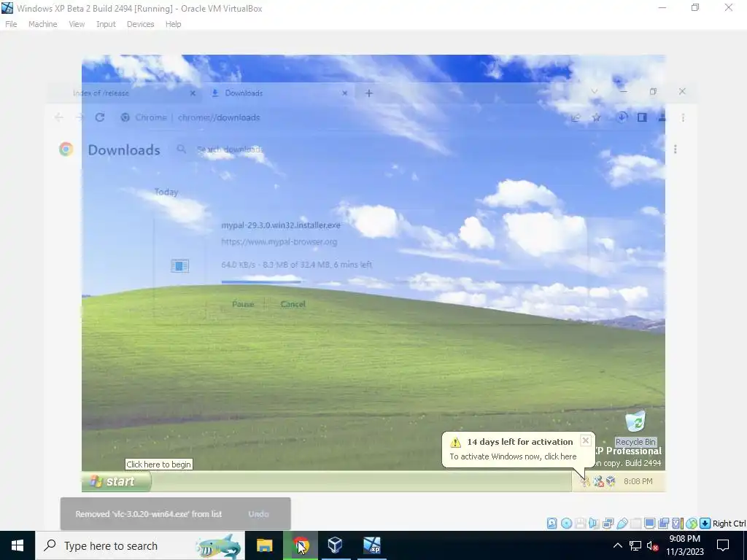
Task: Click the XP Start button
Action: click(x=117, y=481)
